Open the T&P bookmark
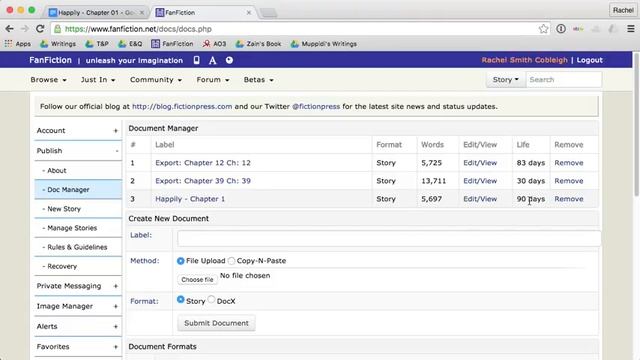The image size is (640, 360). tap(97, 44)
